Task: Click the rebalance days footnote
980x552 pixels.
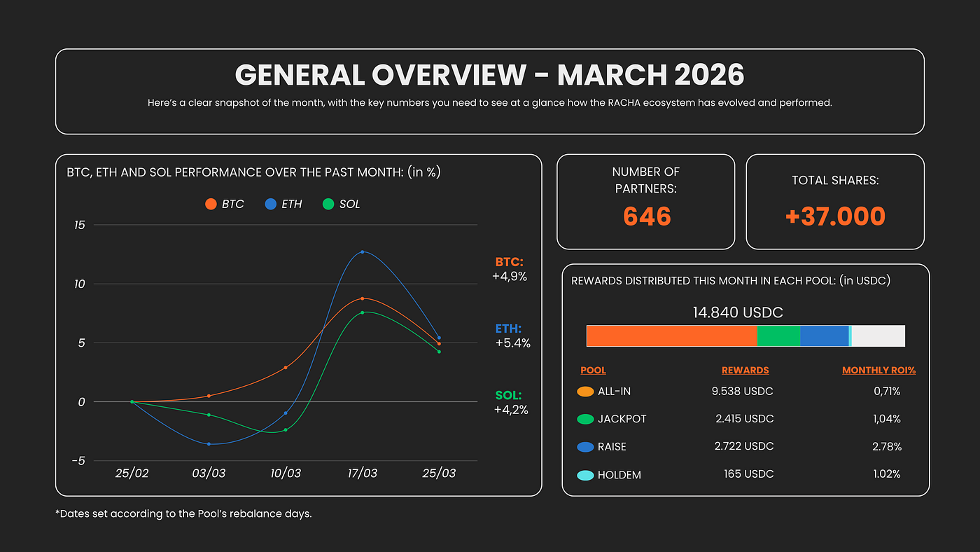Action: (x=183, y=513)
